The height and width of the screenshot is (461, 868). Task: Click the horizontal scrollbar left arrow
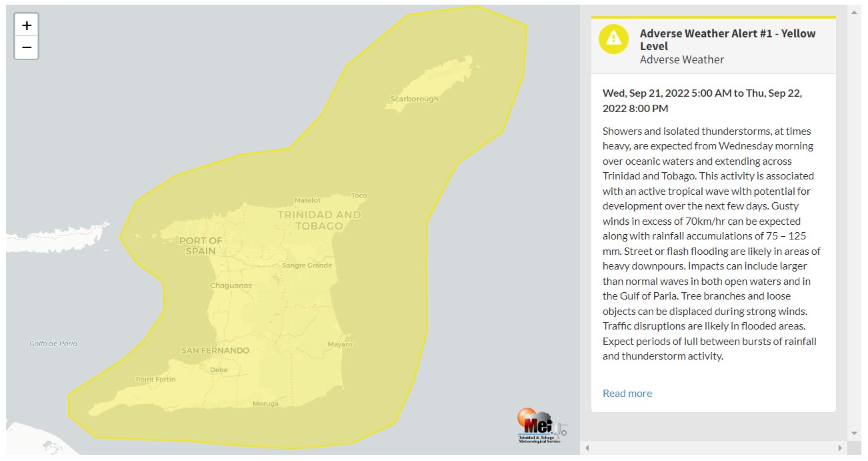(x=587, y=448)
